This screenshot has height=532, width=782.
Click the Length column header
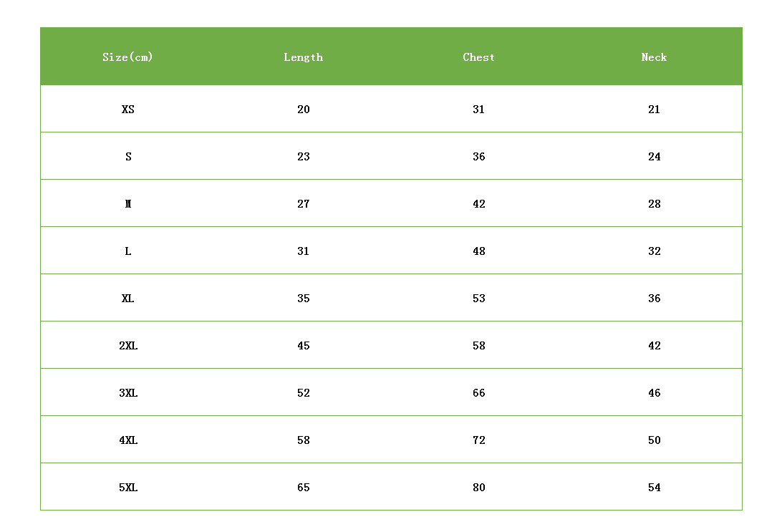point(303,57)
